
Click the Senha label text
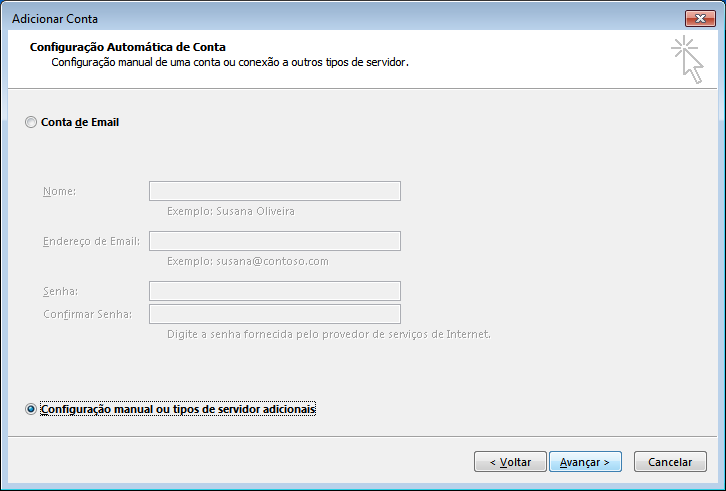pos(61,291)
